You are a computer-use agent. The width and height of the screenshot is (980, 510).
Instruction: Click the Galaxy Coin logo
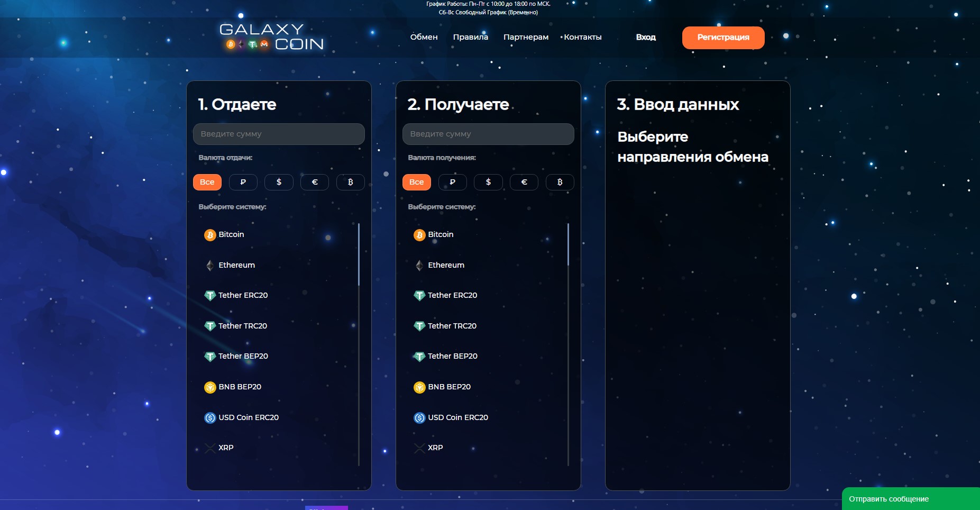[271, 37]
